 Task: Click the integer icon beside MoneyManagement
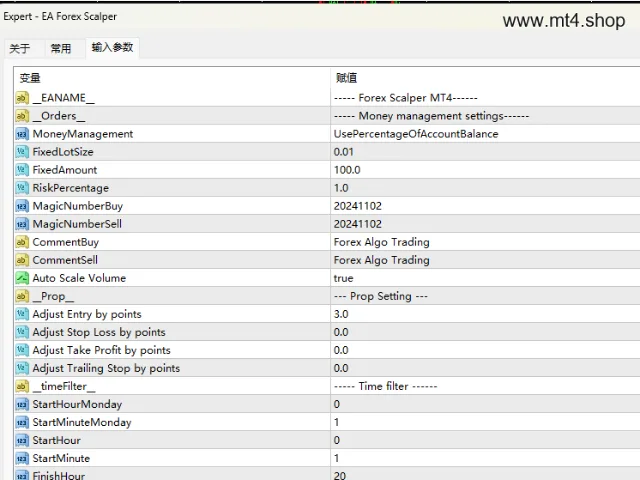click(x=22, y=134)
